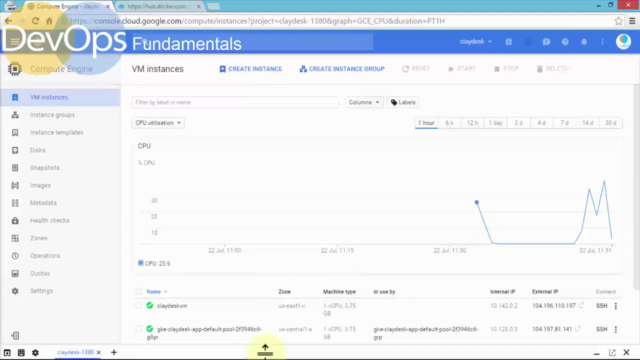Open the gke-claydesk-app-default-pool instance link

pos(204,333)
